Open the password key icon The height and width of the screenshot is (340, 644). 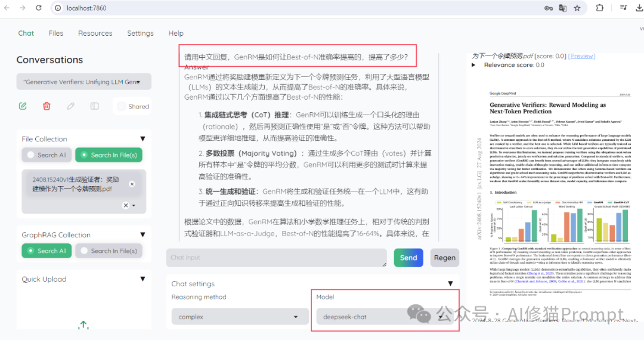coord(549,8)
